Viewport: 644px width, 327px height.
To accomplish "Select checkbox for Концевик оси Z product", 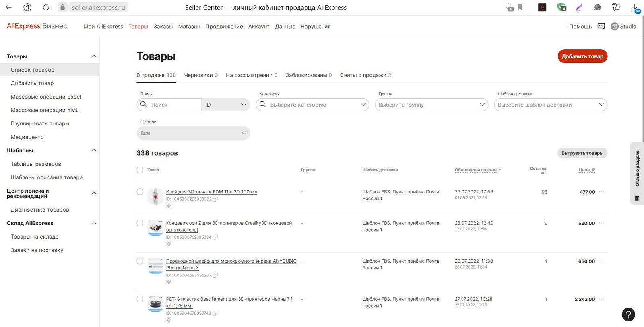I will coord(140,223).
